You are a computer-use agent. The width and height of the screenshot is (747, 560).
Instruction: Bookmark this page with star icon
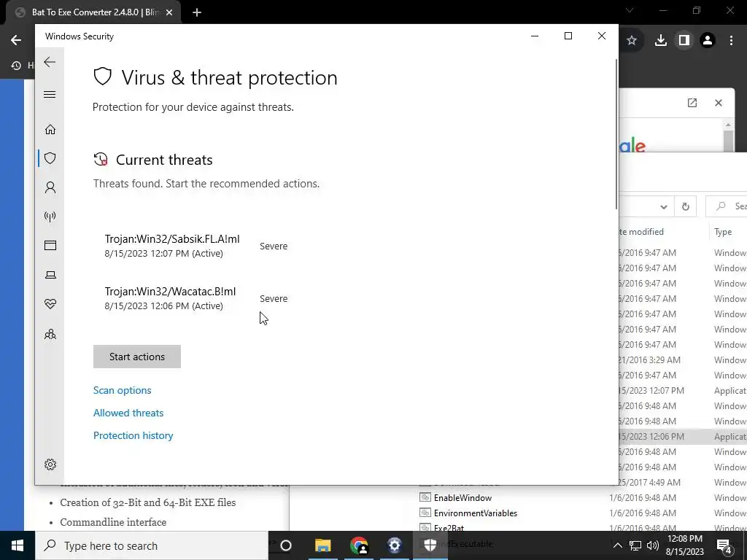[x=632, y=41]
